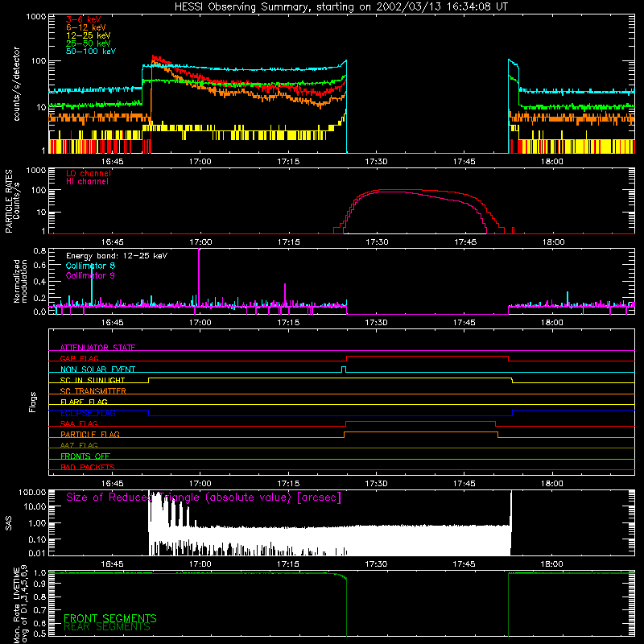The height and width of the screenshot is (644, 644).
Task: Click the 0.8 tick on the modulation axis
Action: (x=39, y=250)
